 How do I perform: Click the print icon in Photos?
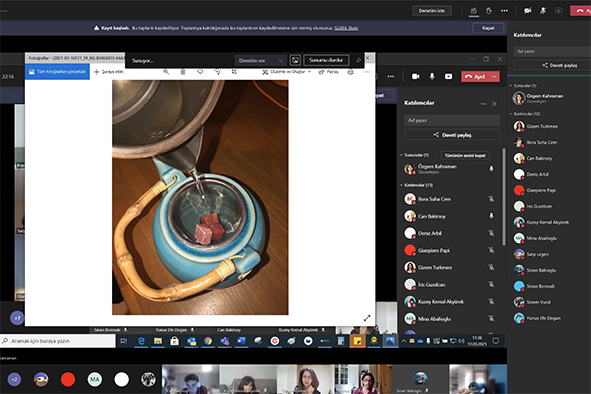tap(351, 72)
